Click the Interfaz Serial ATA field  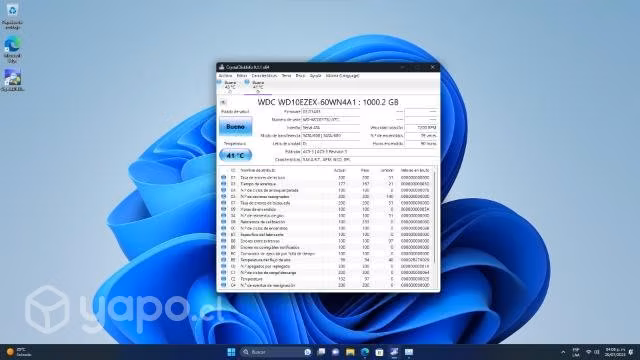(x=331, y=128)
